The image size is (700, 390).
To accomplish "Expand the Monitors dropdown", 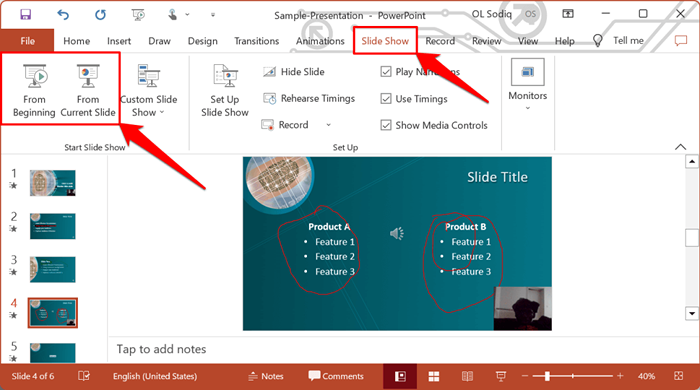I will coord(527,85).
